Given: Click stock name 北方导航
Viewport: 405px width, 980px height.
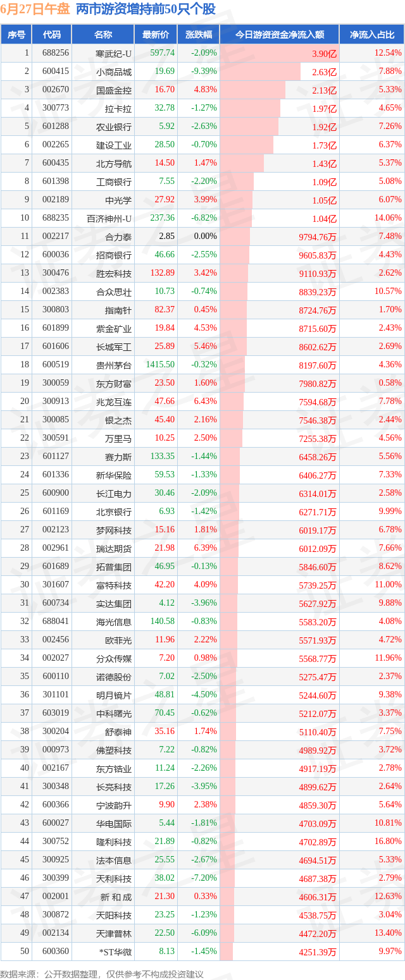Looking at the screenshot, I should point(114,163).
